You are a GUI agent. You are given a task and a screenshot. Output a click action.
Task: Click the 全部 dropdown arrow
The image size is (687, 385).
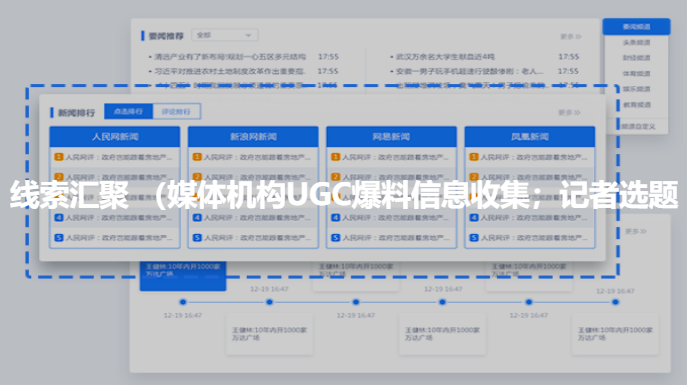click(x=248, y=35)
